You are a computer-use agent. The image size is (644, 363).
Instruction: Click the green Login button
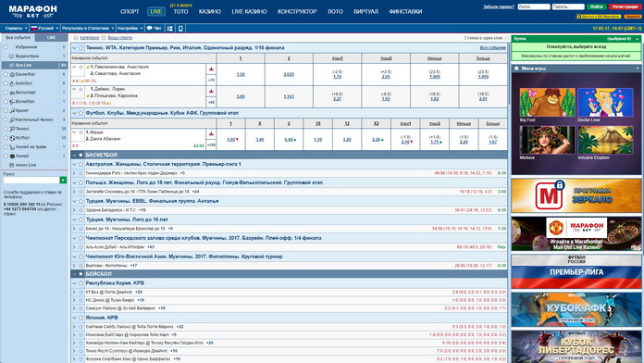coord(597,6)
